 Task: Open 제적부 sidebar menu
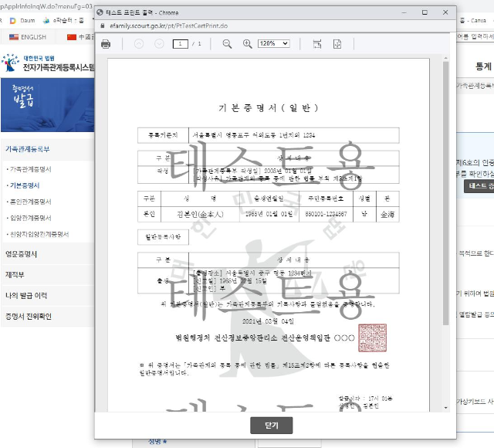click(15, 275)
